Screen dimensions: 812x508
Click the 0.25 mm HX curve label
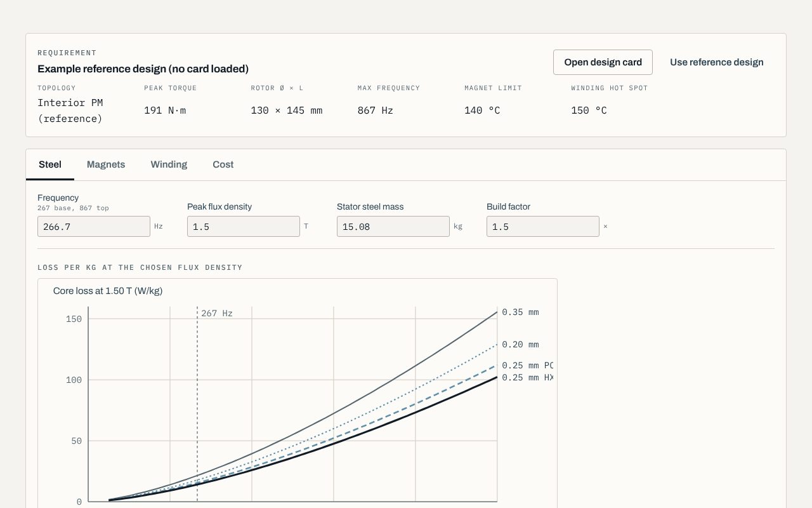pyautogui.click(x=528, y=378)
